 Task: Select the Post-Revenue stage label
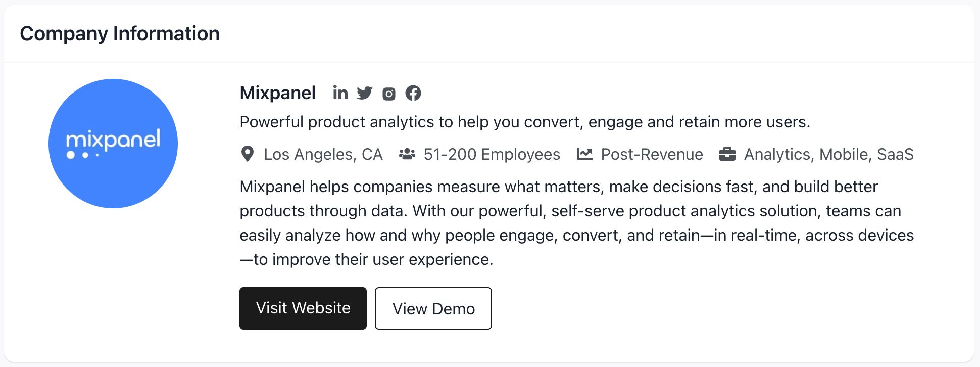click(x=652, y=154)
